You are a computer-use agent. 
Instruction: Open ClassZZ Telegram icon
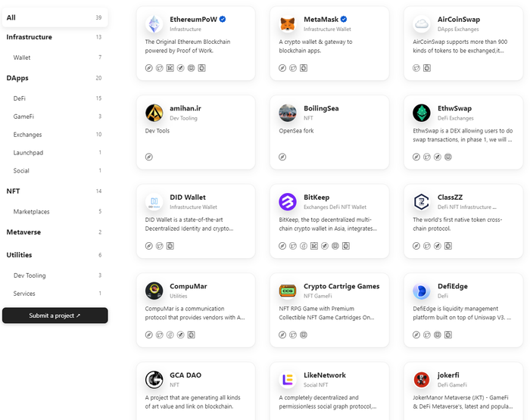click(x=438, y=246)
